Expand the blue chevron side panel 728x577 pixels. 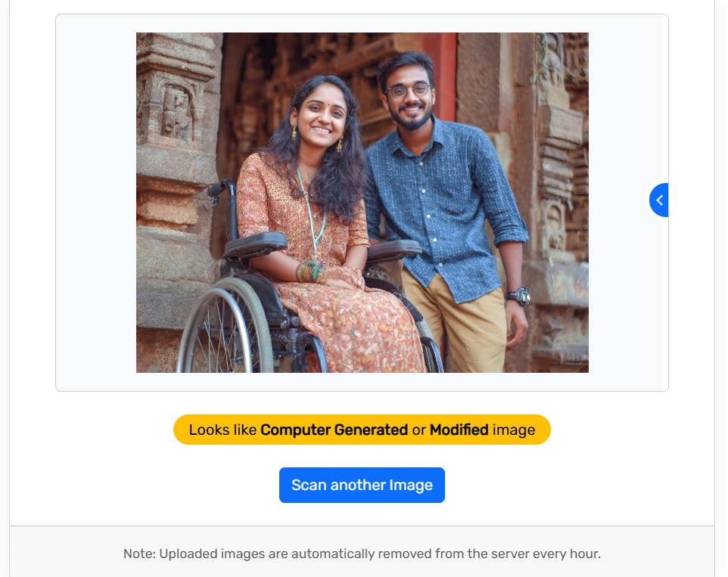point(659,200)
